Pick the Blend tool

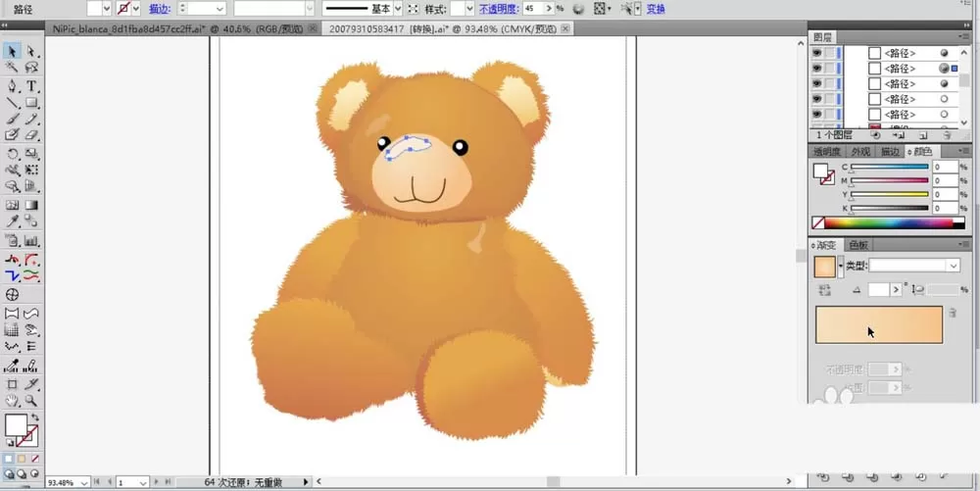point(31,221)
